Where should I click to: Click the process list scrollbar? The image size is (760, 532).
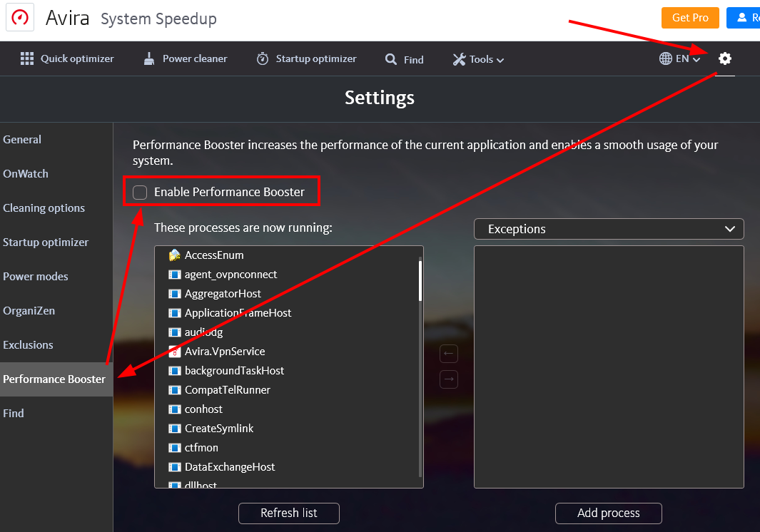point(420,282)
